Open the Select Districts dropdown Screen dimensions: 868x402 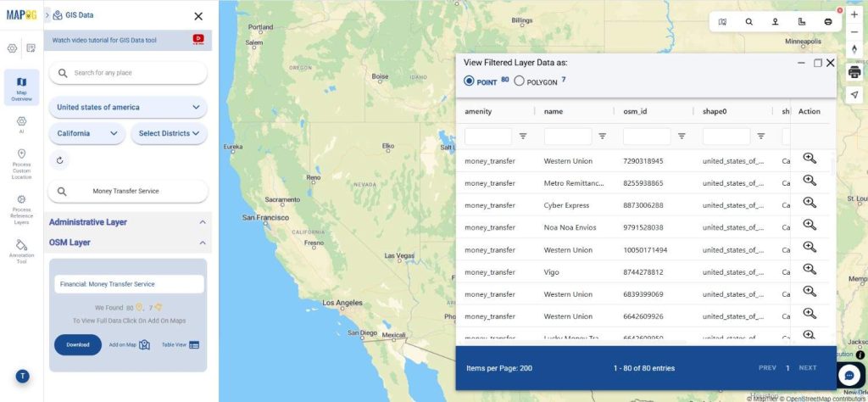pyautogui.click(x=169, y=133)
